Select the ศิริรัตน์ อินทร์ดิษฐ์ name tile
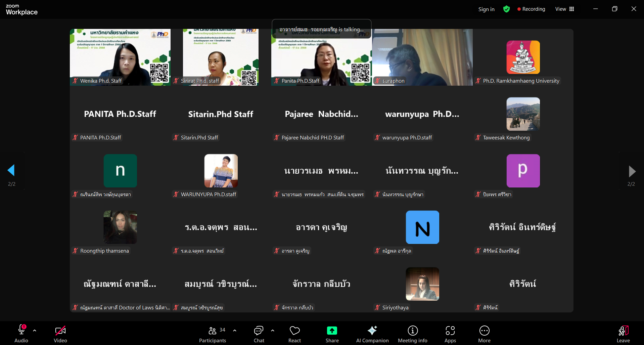The image size is (644, 345). [523, 227]
